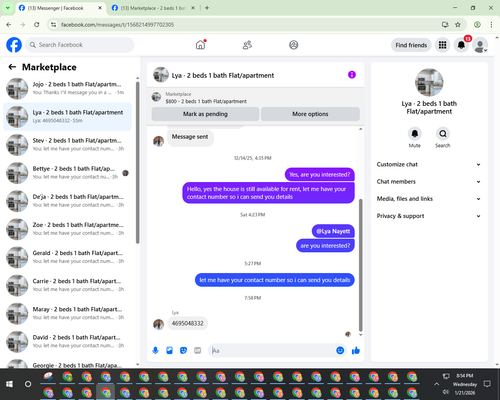
Task: Open the notifications bell
Action: click(461, 45)
